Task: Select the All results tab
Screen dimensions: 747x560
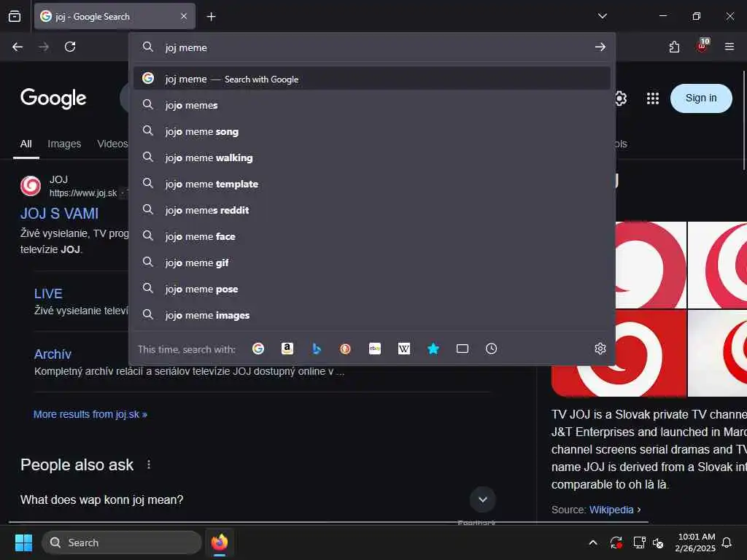Action: (x=26, y=144)
